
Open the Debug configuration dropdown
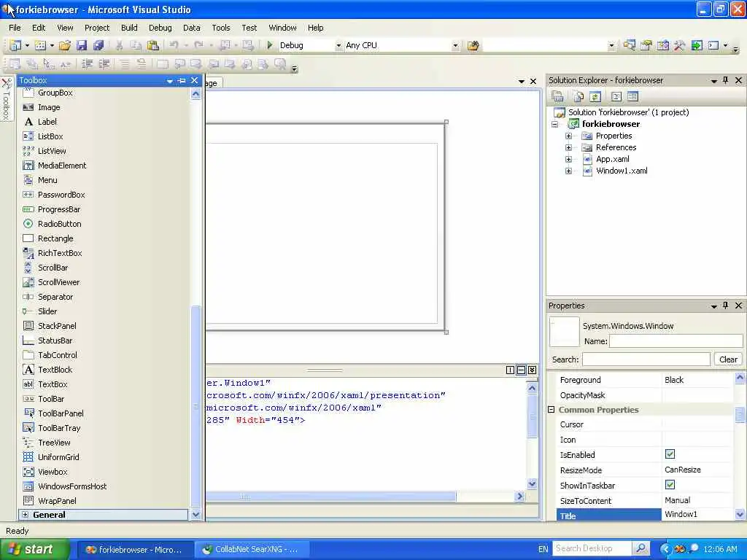pyautogui.click(x=338, y=46)
